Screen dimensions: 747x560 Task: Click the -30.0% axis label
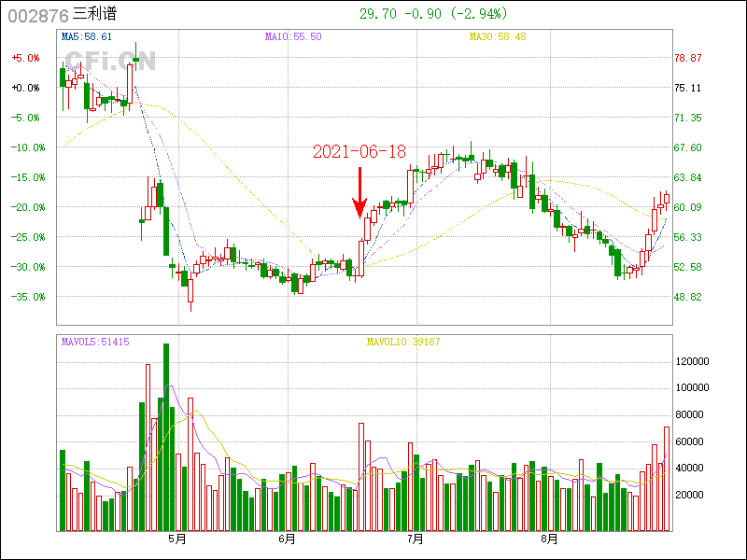pyautogui.click(x=28, y=267)
